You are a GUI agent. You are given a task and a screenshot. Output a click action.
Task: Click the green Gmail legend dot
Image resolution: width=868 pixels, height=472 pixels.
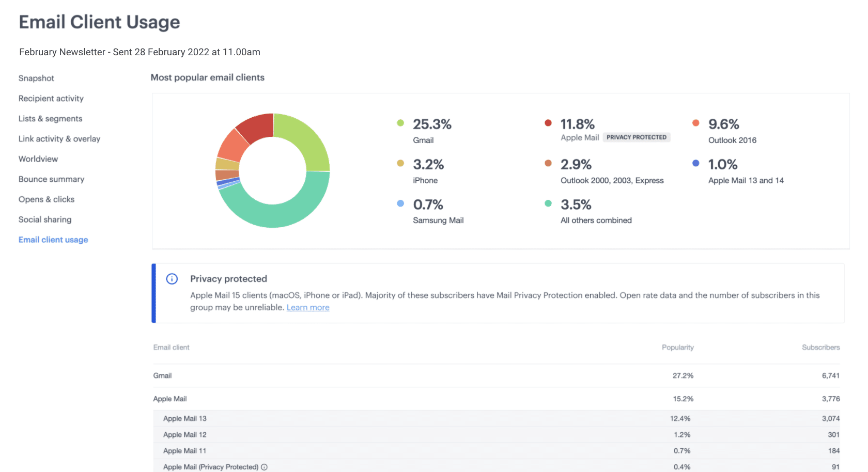[x=400, y=123]
